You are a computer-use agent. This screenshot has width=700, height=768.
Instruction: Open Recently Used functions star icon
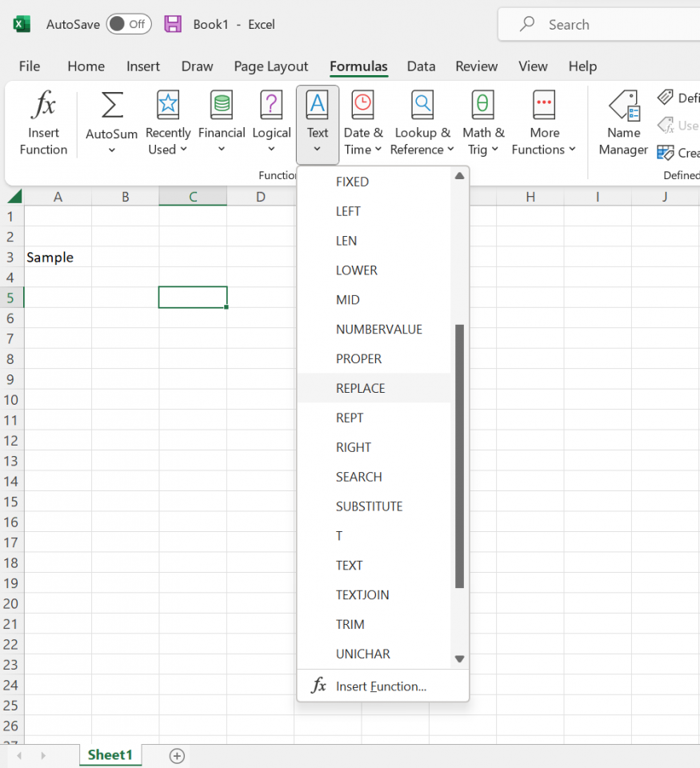pos(168,106)
